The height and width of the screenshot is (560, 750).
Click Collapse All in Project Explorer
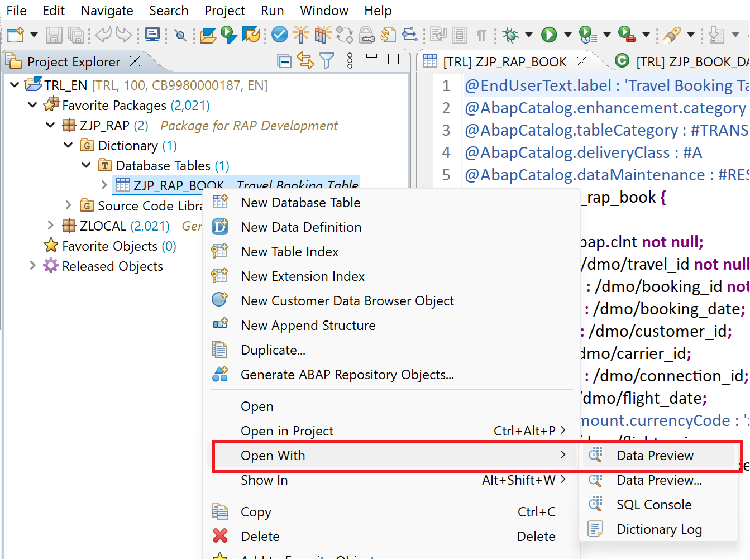point(284,60)
